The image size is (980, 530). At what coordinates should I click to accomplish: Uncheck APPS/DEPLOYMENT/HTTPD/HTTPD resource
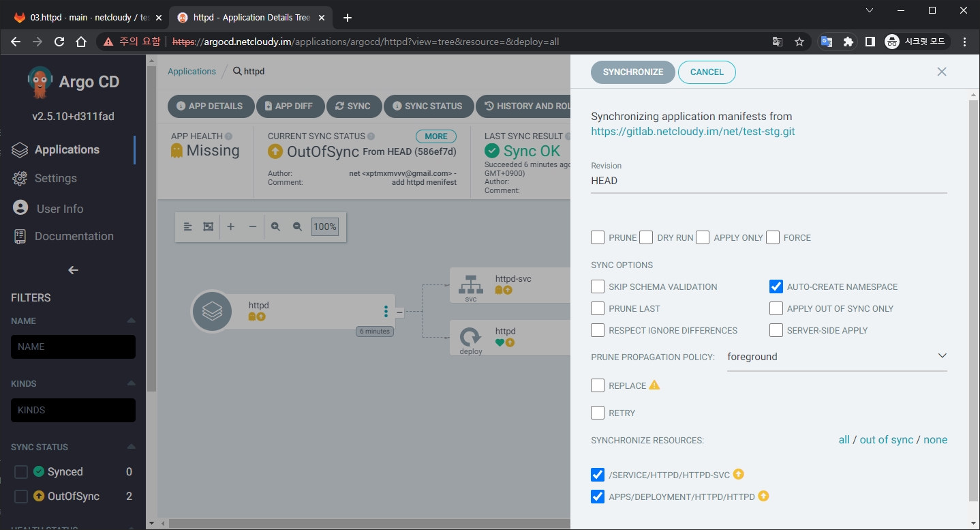598,497
